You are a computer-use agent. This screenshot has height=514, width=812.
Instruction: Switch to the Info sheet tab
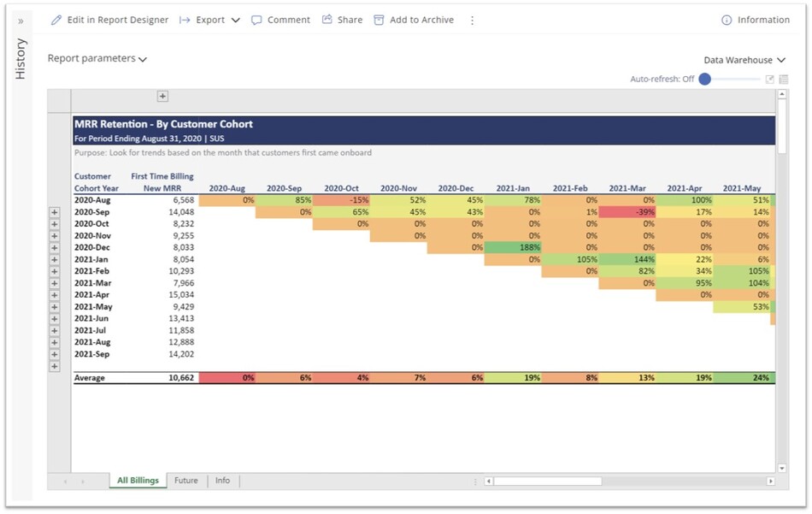(222, 481)
